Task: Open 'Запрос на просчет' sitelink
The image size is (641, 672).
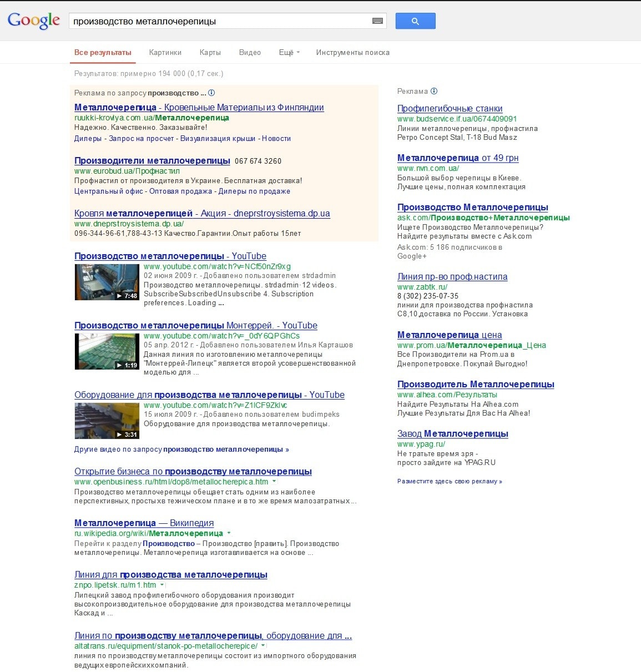Action: click(142, 138)
